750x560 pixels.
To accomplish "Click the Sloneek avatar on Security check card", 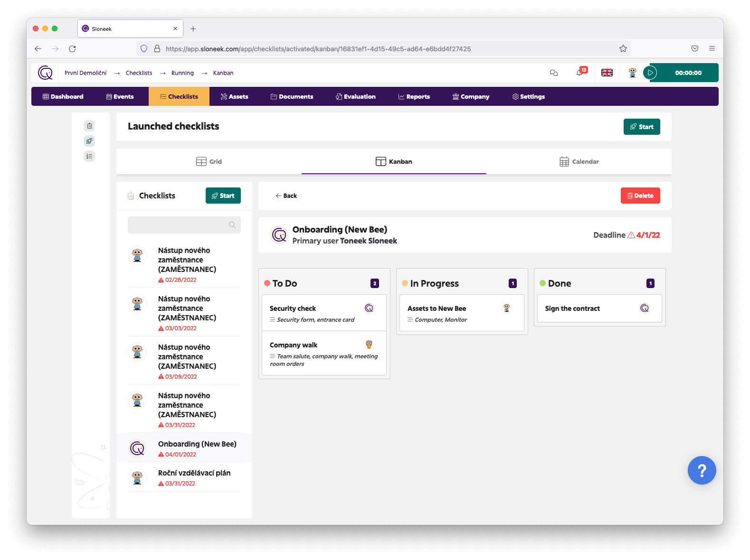I will (369, 308).
